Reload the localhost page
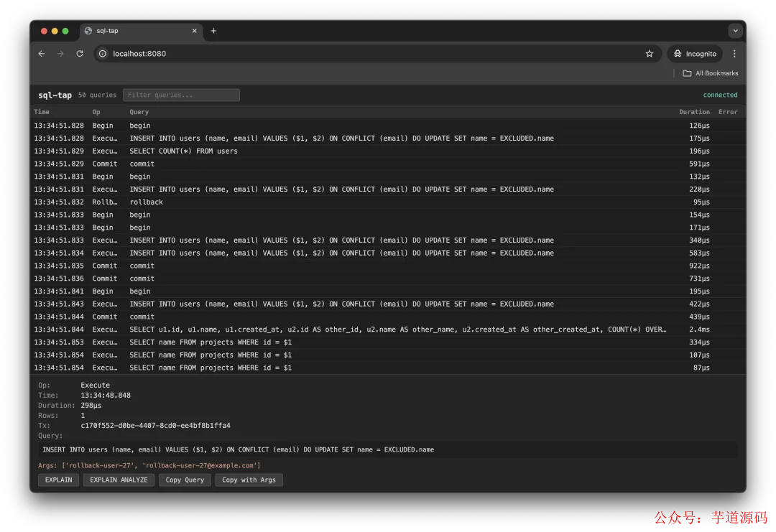Viewport: 776px width, 532px height. click(x=80, y=54)
